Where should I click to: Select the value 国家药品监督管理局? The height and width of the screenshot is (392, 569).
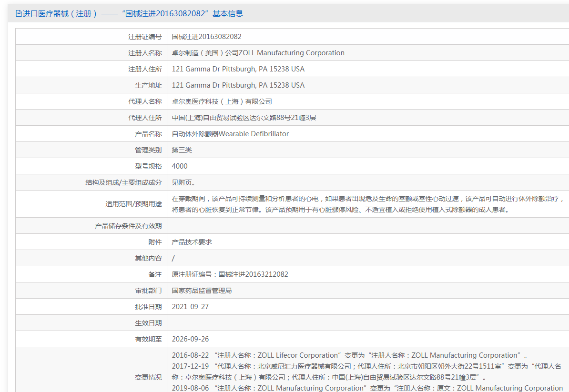pos(202,291)
